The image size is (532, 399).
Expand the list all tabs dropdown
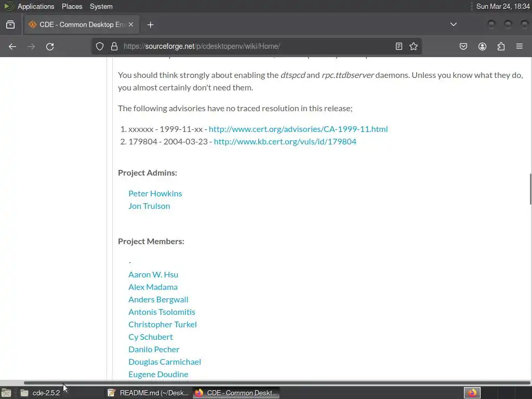(x=453, y=24)
